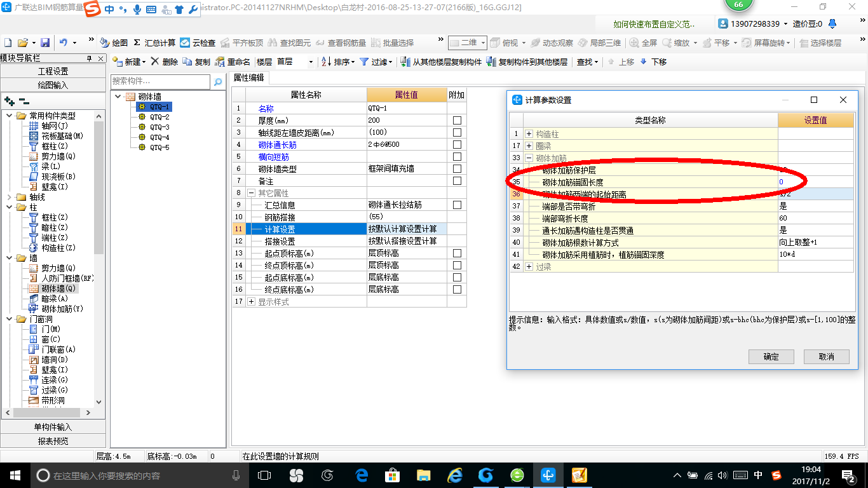Expand 构造柱 in the calculation settings dialog
This screenshot has height=488, width=868.
click(529, 134)
